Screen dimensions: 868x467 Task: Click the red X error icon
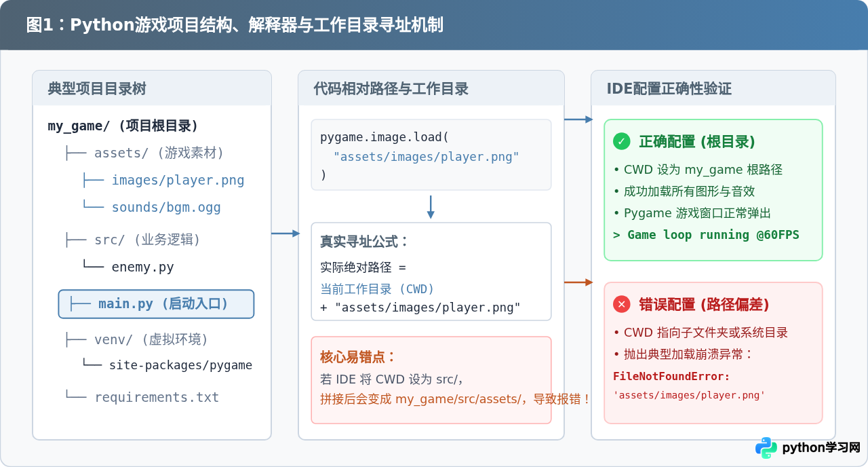click(x=622, y=304)
